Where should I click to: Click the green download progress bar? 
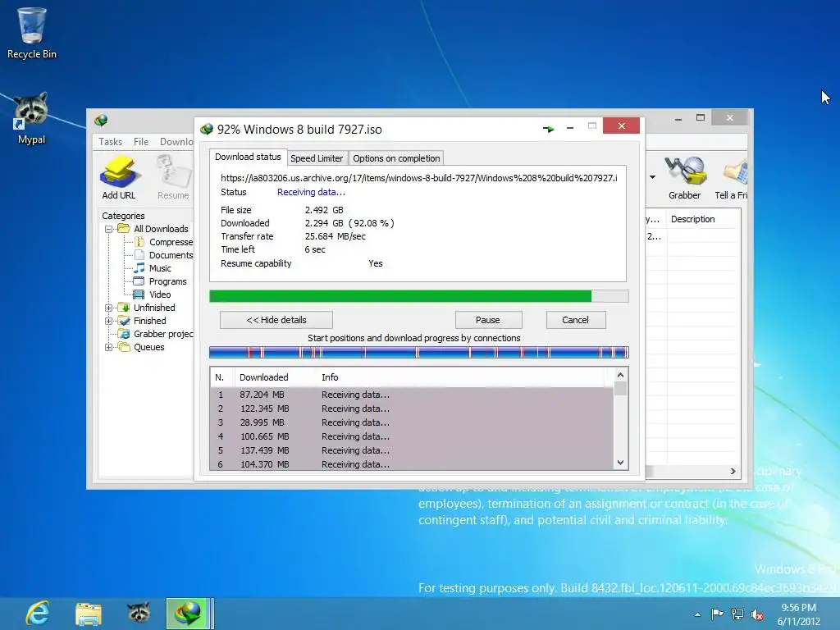[419, 296]
